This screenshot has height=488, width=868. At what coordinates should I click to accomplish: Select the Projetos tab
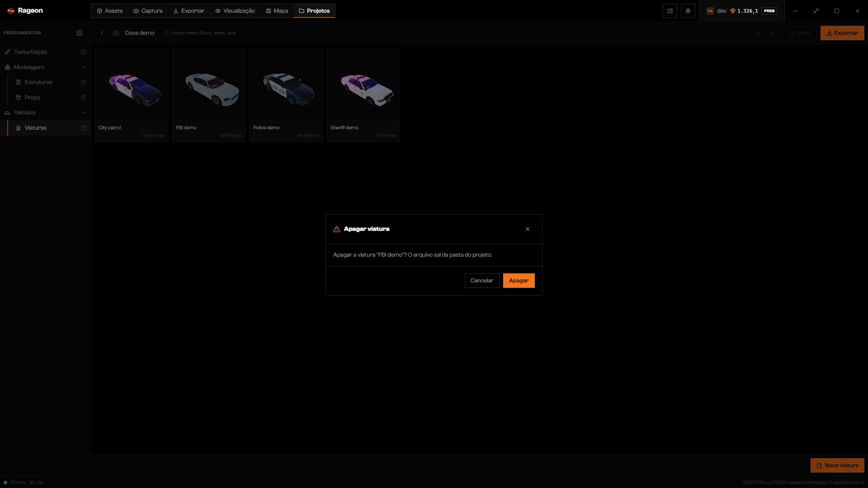pyautogui.click(x=314, y=11)
